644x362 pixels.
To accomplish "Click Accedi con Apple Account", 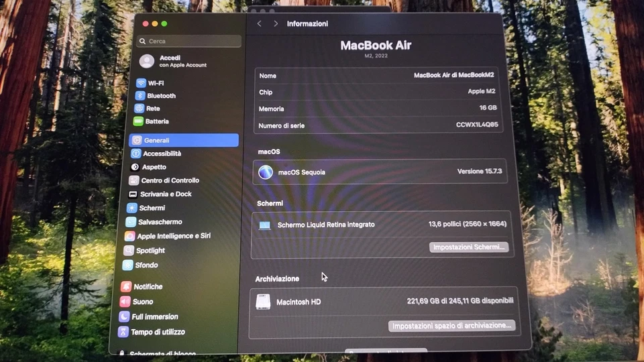I will coord(183,61).
